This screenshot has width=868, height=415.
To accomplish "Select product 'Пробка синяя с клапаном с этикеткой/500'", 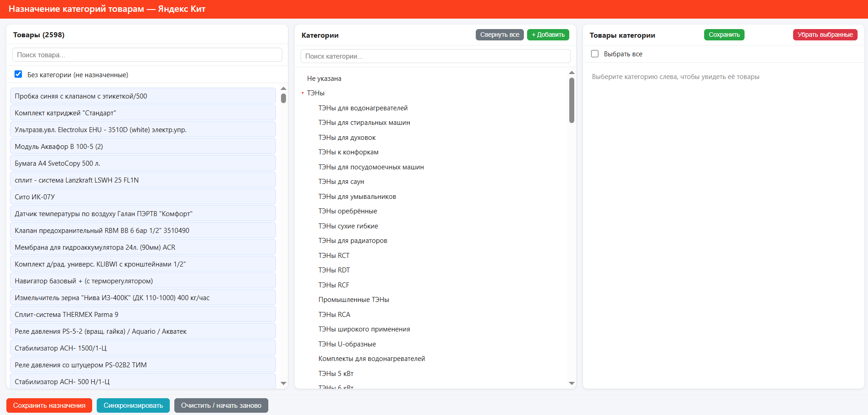I will point(143,96).
